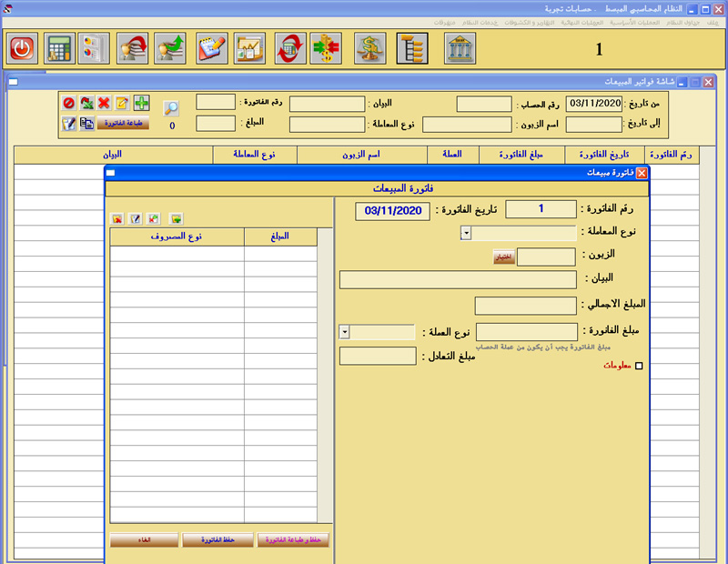Click the حفظ الفاتورة save button
728x564 pixels.
pyautogui.click(x=217, y=540)
